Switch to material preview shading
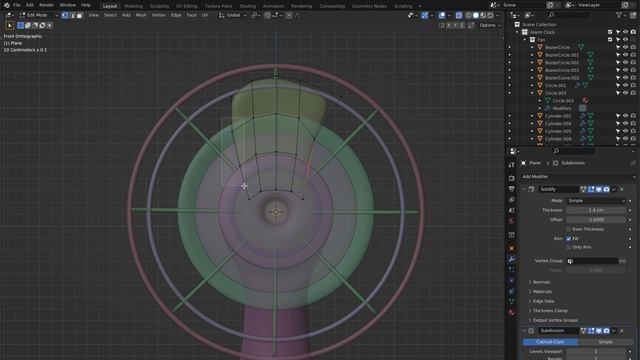 point(483,15)
